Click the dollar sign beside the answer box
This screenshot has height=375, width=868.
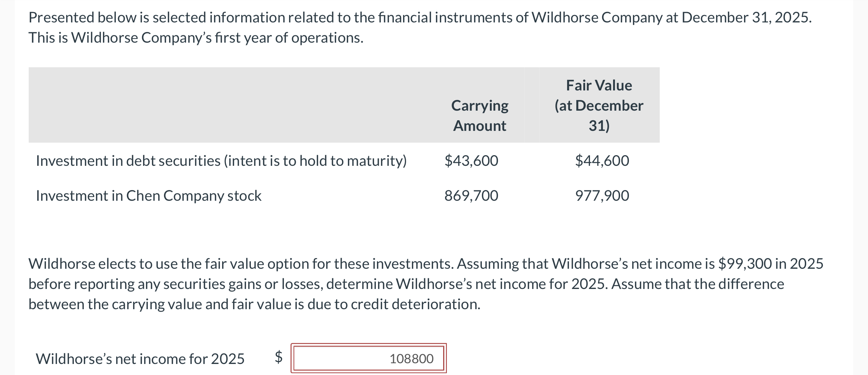[279, 357]
